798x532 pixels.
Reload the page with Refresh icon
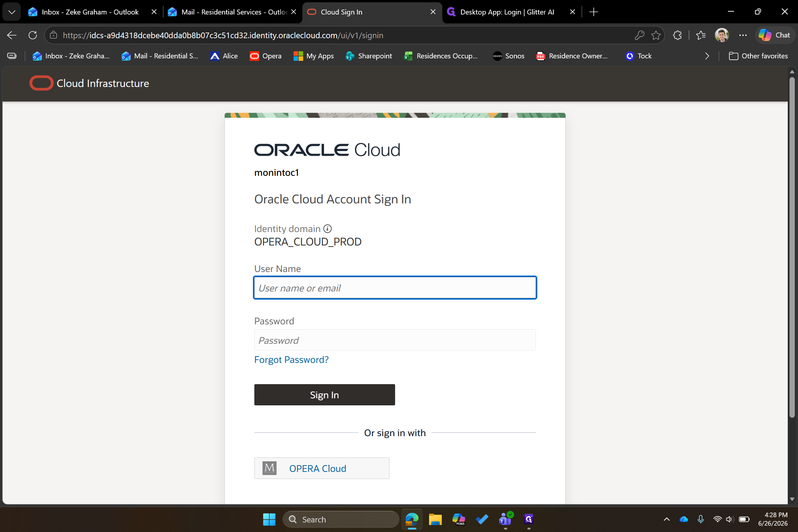(x=33, y=35)
